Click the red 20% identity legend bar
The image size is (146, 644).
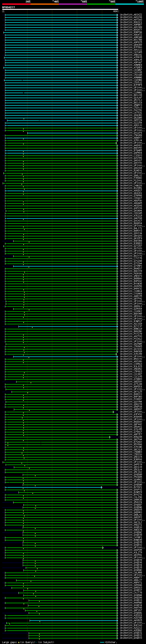[x=16, y=4]
